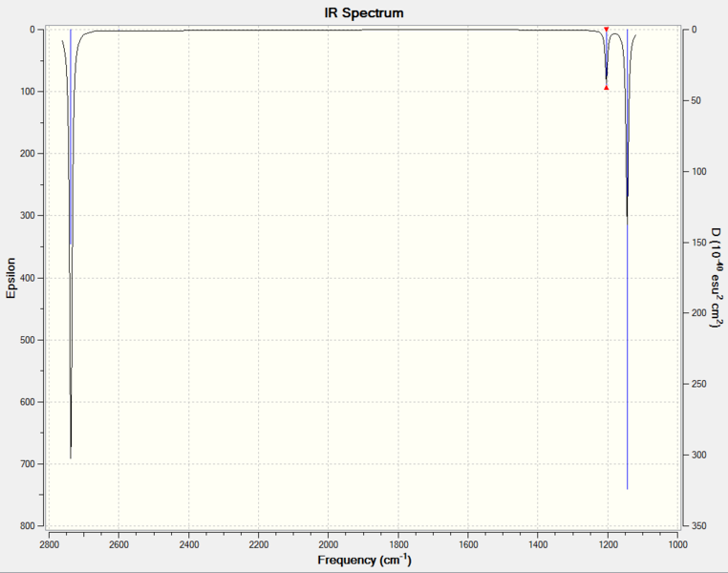Click the 2800 frequency tick label

(49, 544)
